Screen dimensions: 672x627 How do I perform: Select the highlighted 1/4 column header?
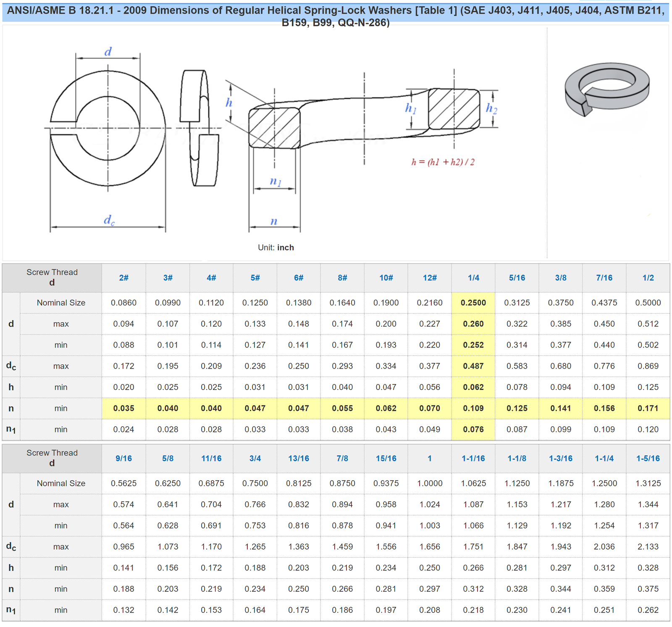coord(473,278)
